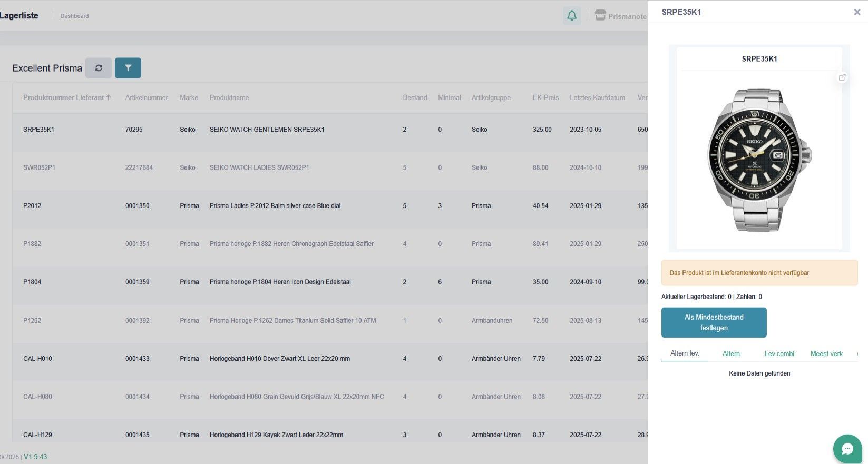Click Horlogeband H010 Dover Zwart product name

[x=280, y=359]
